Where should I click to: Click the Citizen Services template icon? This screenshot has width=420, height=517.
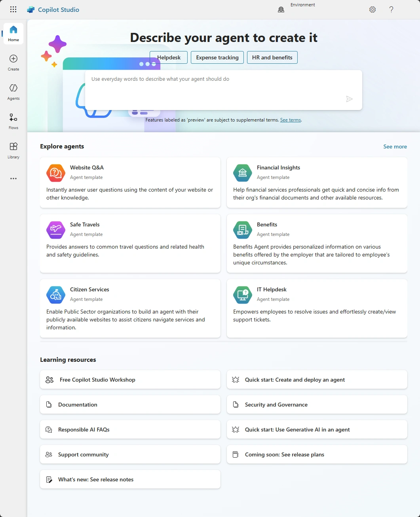56,295
